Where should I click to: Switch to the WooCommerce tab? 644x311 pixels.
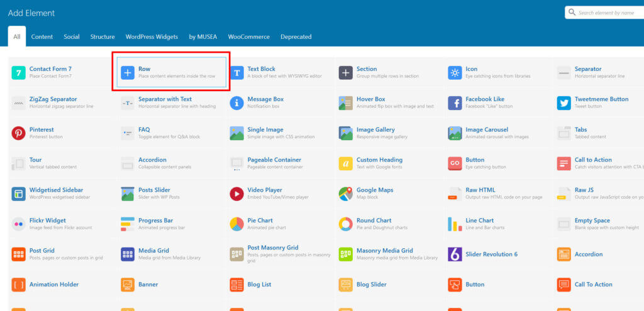[x=249, y=36]
